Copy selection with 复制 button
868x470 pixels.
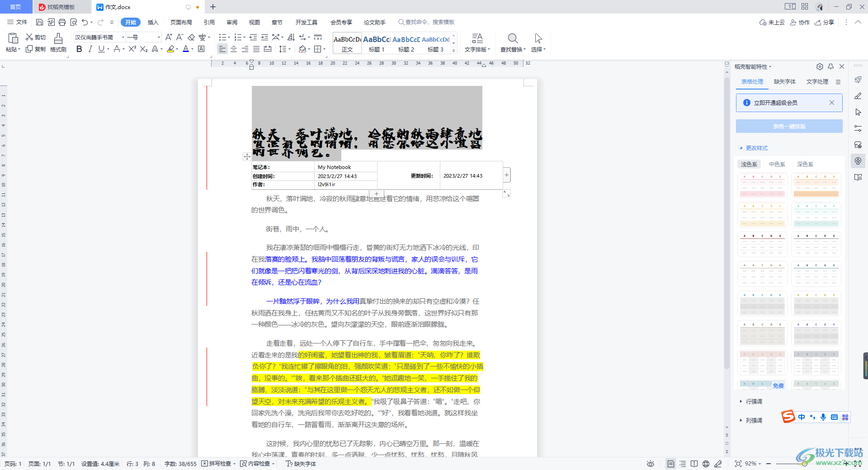point(36,49)
